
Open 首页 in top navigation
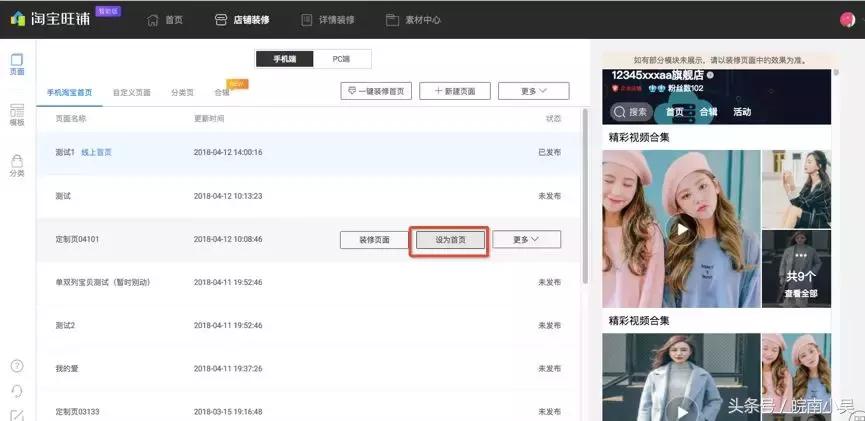pos(165,20)
